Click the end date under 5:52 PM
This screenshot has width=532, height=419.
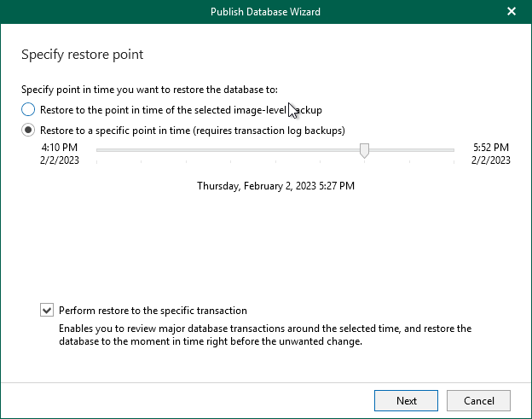[490, 160]
